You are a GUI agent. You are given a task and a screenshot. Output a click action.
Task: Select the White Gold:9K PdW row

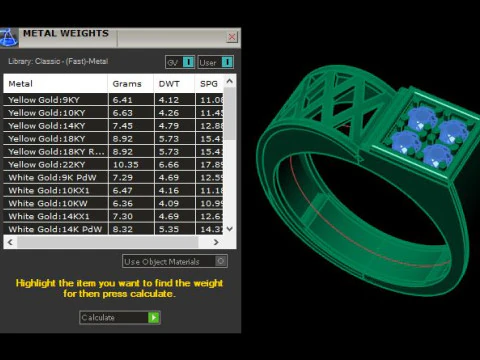[113, 177]
